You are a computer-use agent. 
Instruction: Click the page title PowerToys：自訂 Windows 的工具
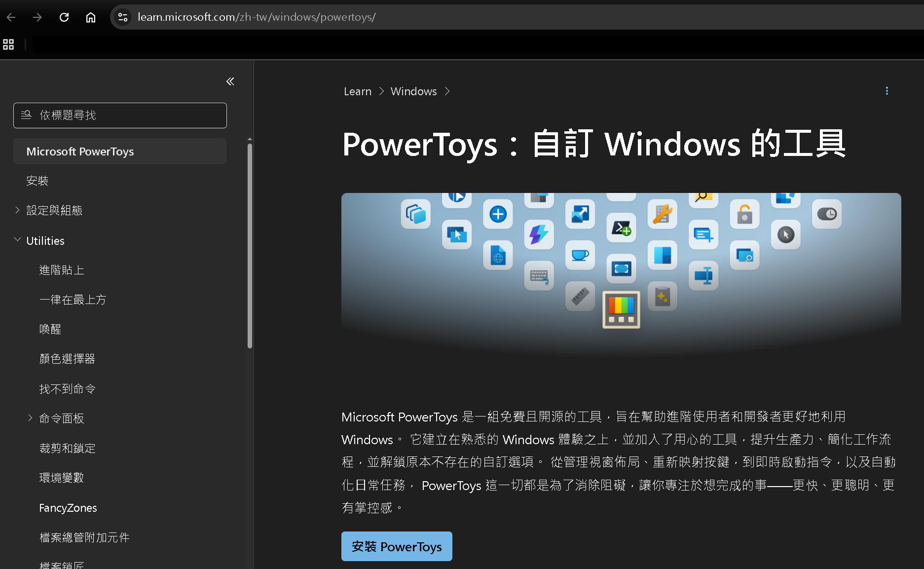[594, 144]
